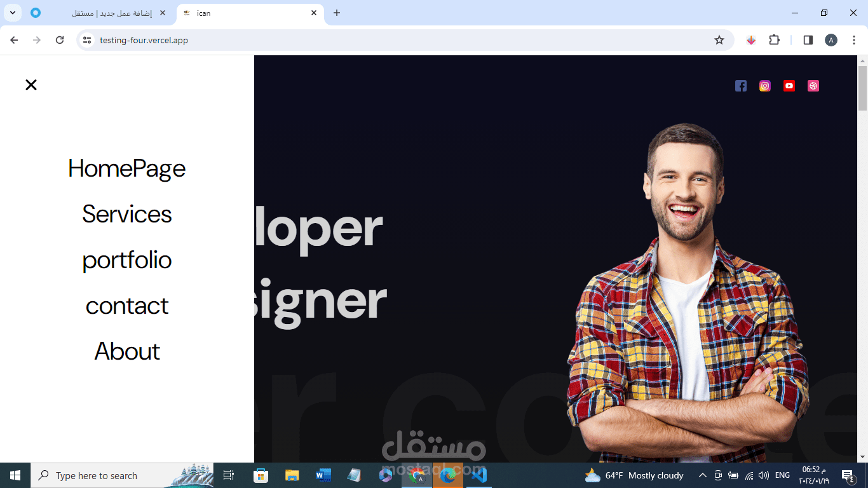The height and width of the screenshot is (488, 868).
Task: Open network Wi-Fi settings icon
Action: 749,475
